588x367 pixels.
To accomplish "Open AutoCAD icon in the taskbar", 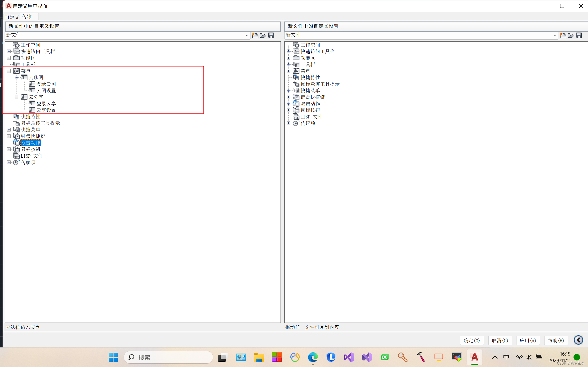I will click(x=474, y=357).
